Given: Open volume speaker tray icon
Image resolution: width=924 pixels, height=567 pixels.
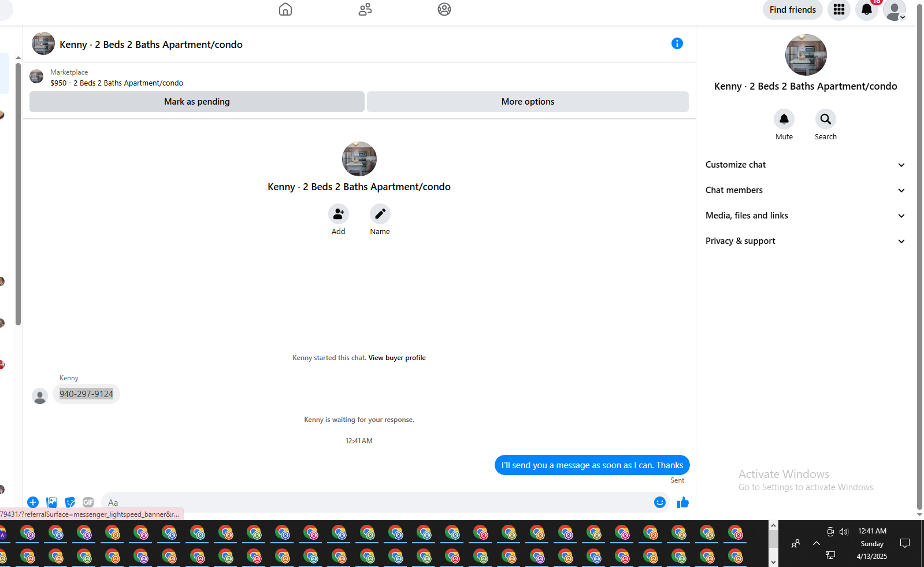Looking at the screenshot, I should point(844,531).
